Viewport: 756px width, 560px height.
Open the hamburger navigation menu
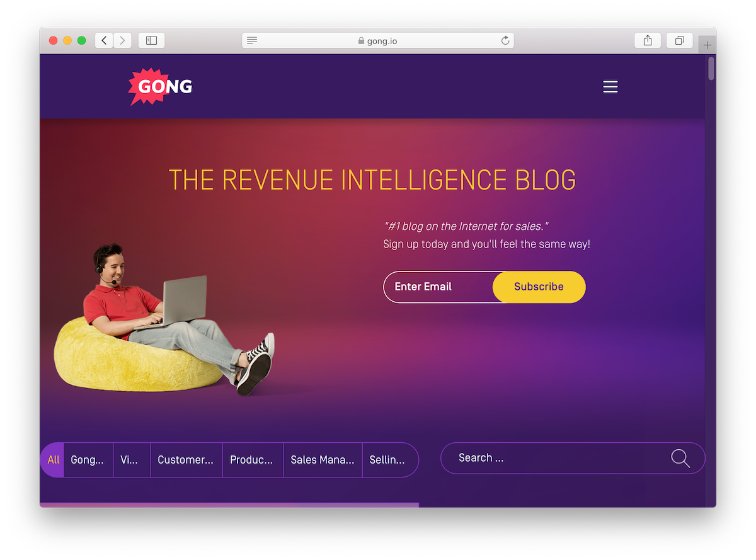(610, 87)
